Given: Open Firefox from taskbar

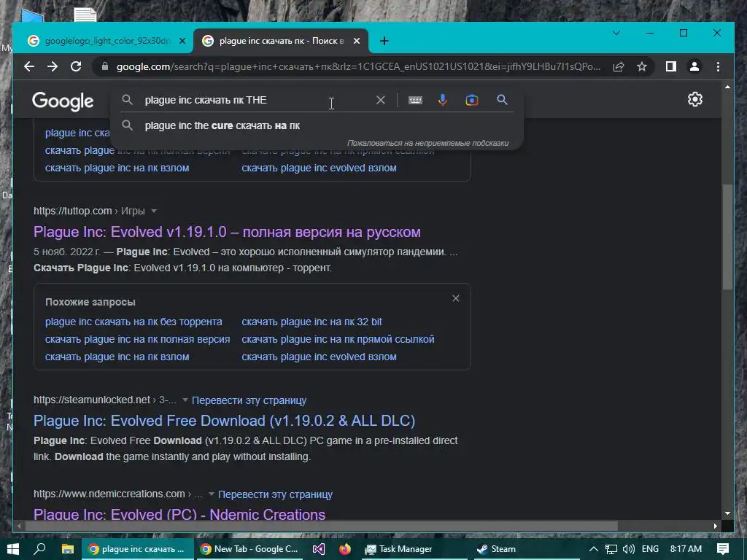Looking at the screenshot, I should point(345,549).
